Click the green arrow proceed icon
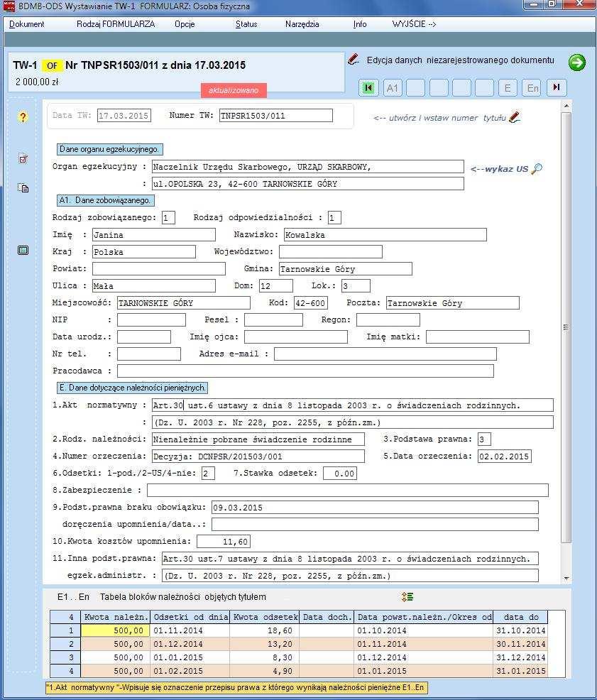Image resolution: width=597 pixels, height=700 pixels. pos(577,62)
